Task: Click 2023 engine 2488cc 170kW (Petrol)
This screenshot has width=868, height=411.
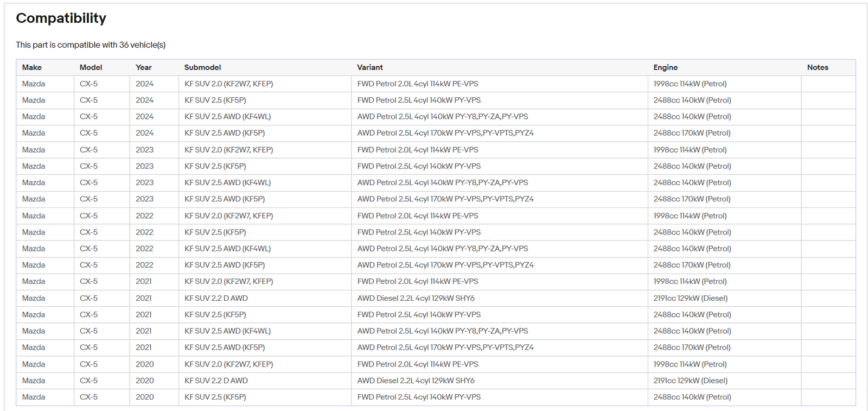Action: 692,199
